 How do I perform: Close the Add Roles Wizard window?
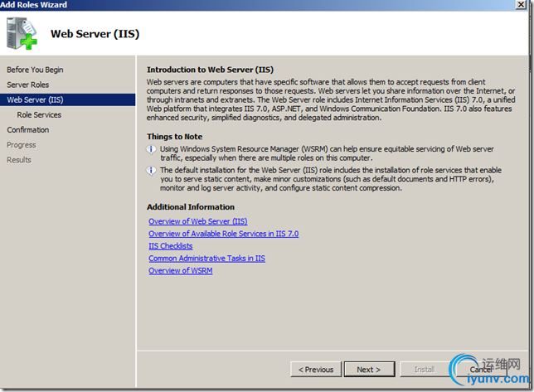pos(521,4)
